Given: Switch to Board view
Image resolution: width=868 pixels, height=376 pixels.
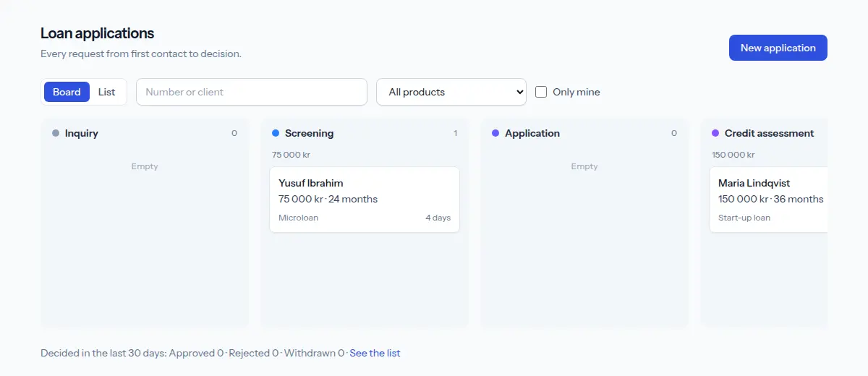Looking at the screenshot, I should [x=67, y=92].
